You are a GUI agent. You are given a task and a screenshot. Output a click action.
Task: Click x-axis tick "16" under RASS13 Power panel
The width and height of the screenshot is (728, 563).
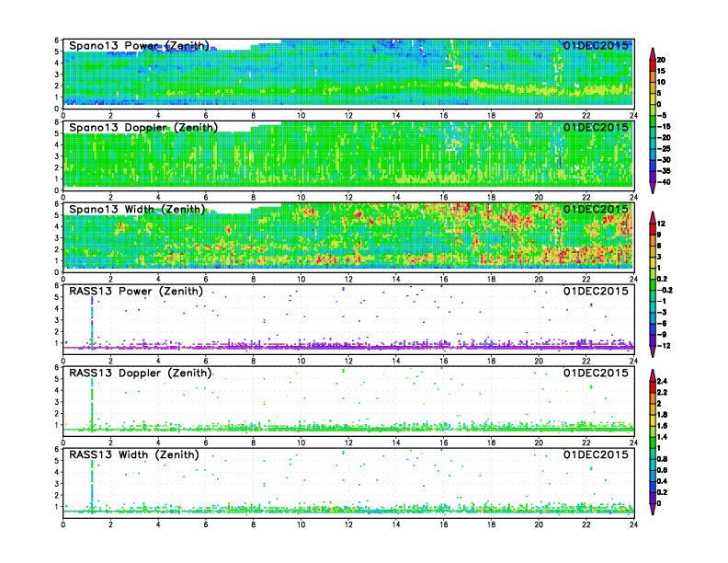(x=443, y=361)
